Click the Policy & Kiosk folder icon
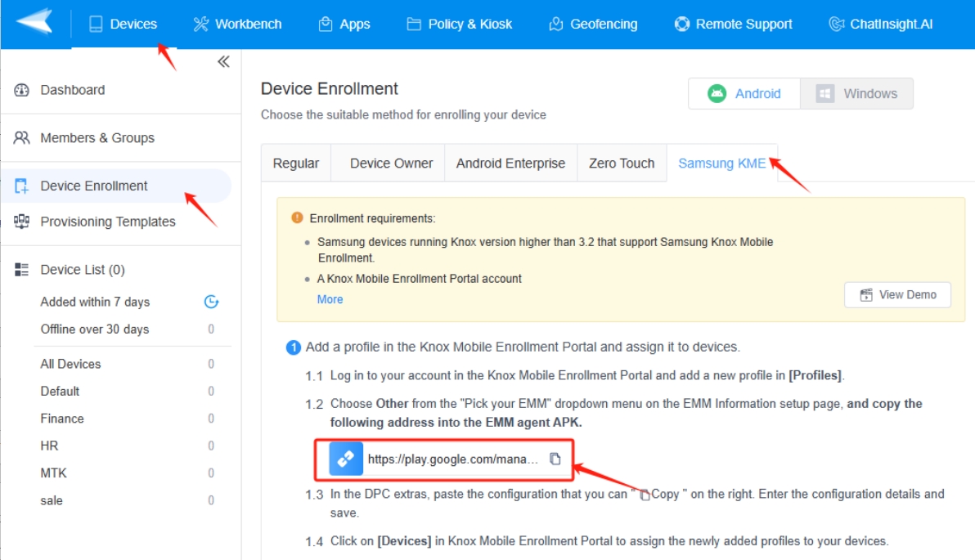 (x=414, y=25)
